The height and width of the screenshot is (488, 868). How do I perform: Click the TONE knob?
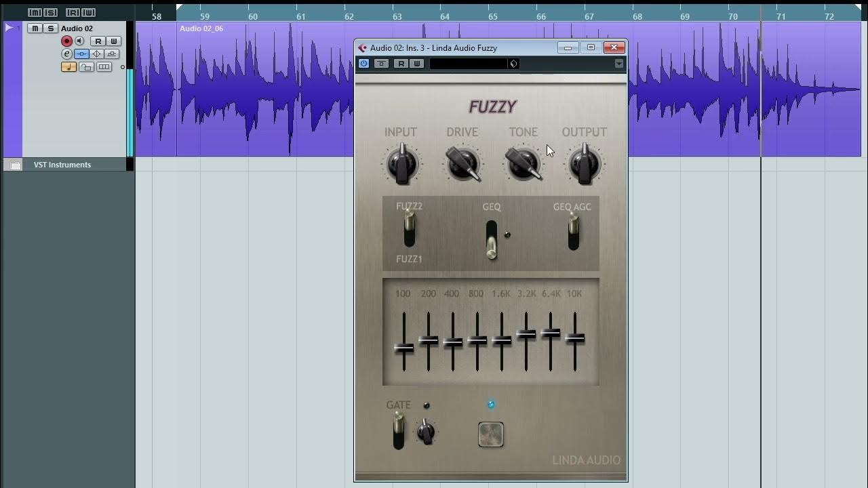[x=524, y=164]
